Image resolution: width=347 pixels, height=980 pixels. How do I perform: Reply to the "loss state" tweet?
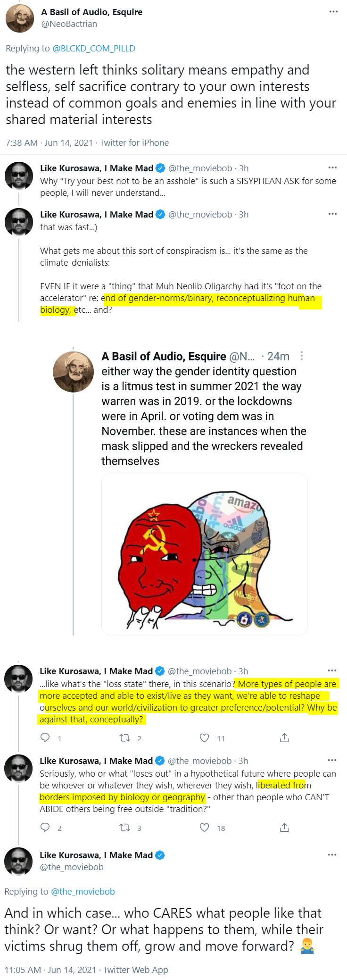pos(45,738)
